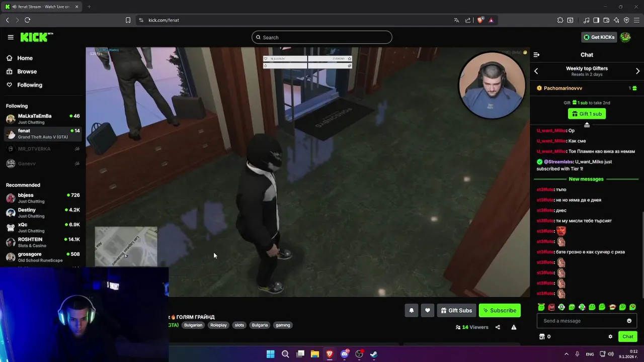Screen dimensions: 644x362
Task: Toggle the browser sidebar panel icon
Action: [596, 20]
